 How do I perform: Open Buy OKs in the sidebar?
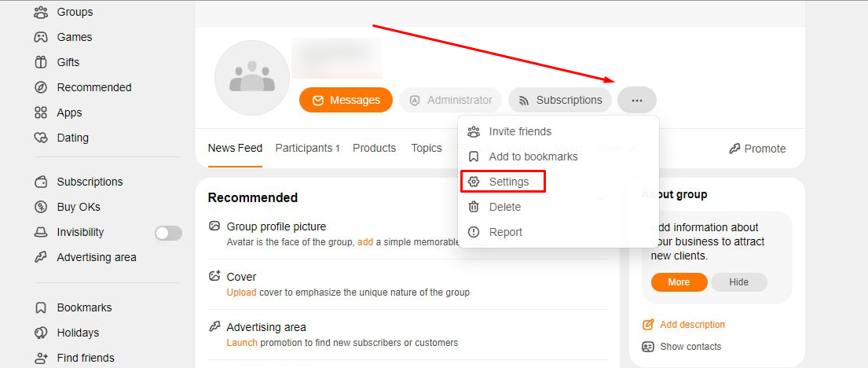point(67,207)
